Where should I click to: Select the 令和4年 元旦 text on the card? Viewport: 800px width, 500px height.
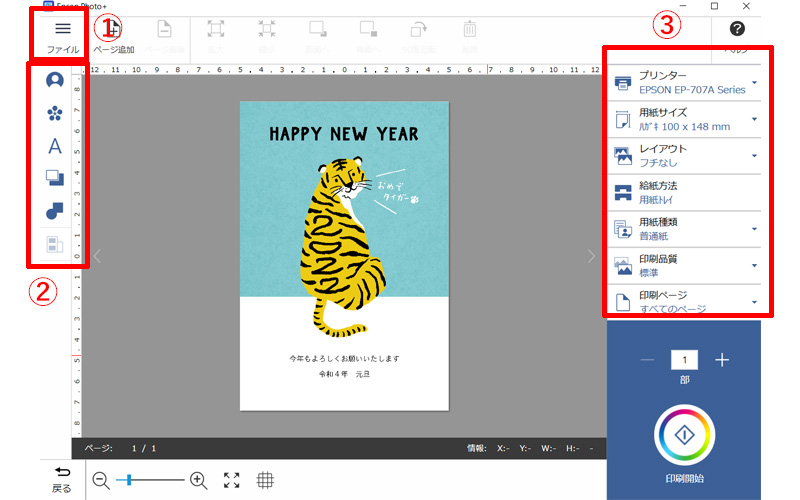344,374
